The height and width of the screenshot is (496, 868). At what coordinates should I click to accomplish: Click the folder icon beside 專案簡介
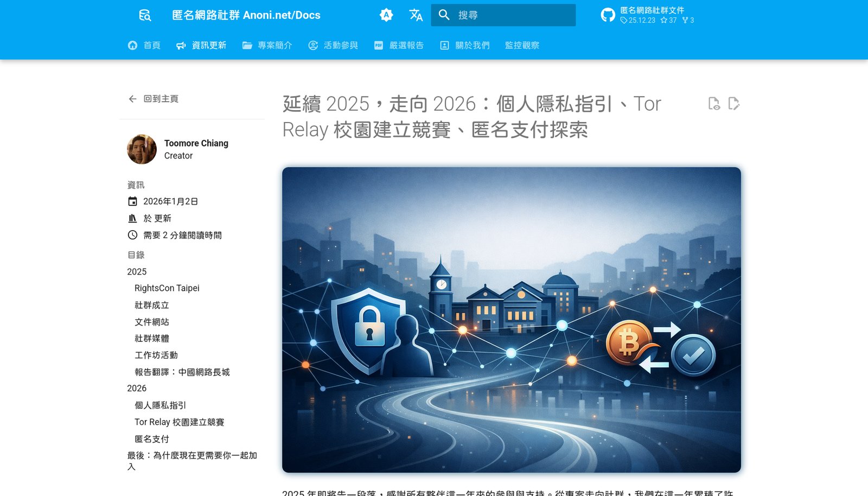click(247, 46)
